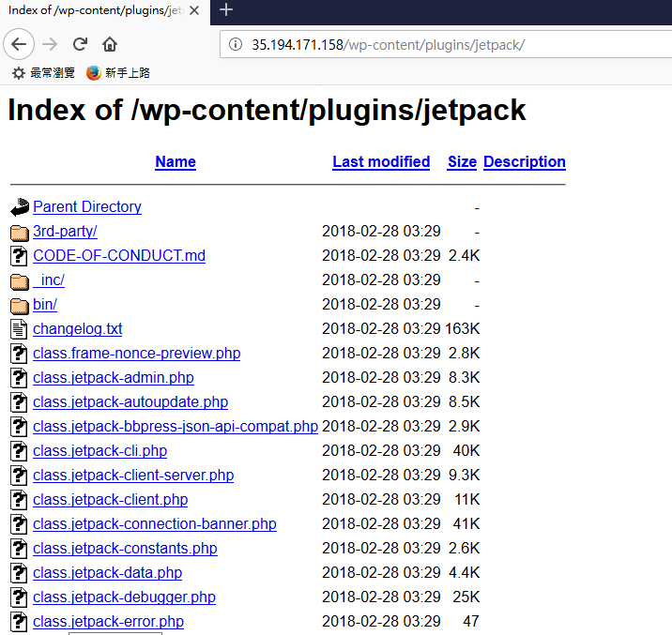Open class.jetpack-autoupdate.php link

click(x=130, y=402)
